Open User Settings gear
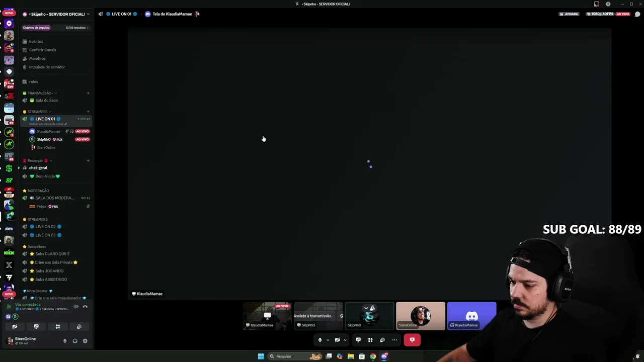The image size is (644, 362). click(85, 341)
